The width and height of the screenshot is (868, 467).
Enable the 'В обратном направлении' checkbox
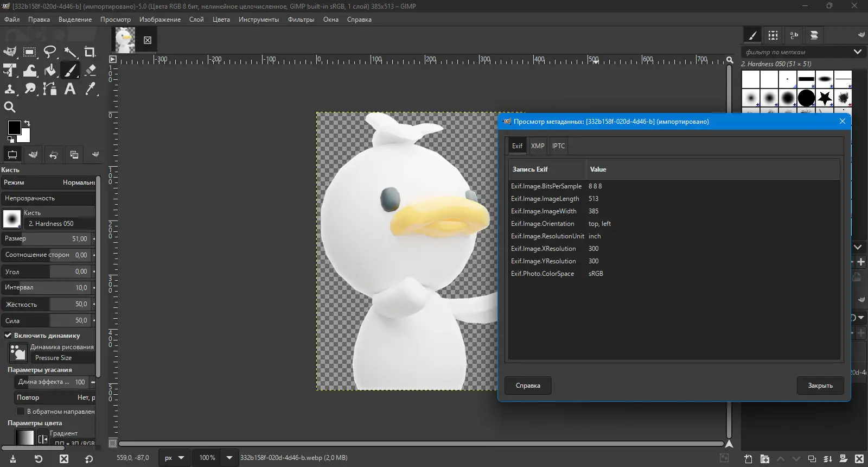pos(21,412)
